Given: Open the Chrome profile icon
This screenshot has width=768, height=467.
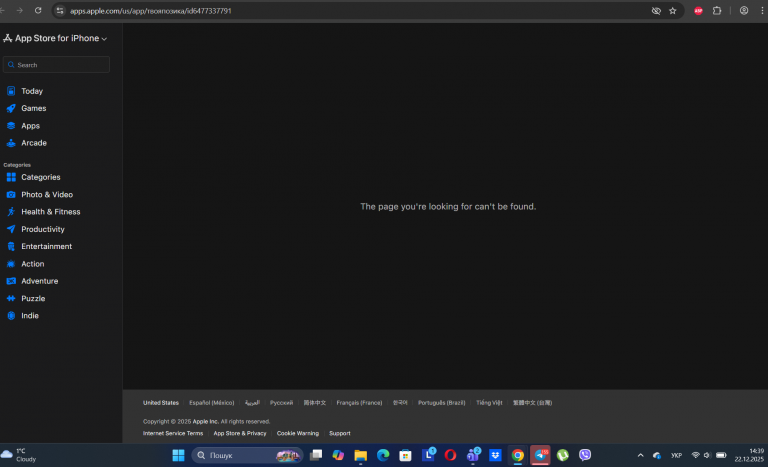Looking at the screenshot, I should tap(744, 11).
